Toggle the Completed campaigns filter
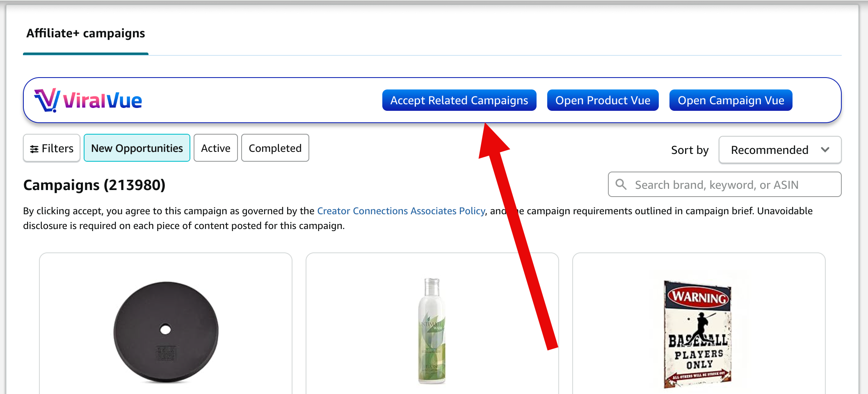 click(275, 148)
